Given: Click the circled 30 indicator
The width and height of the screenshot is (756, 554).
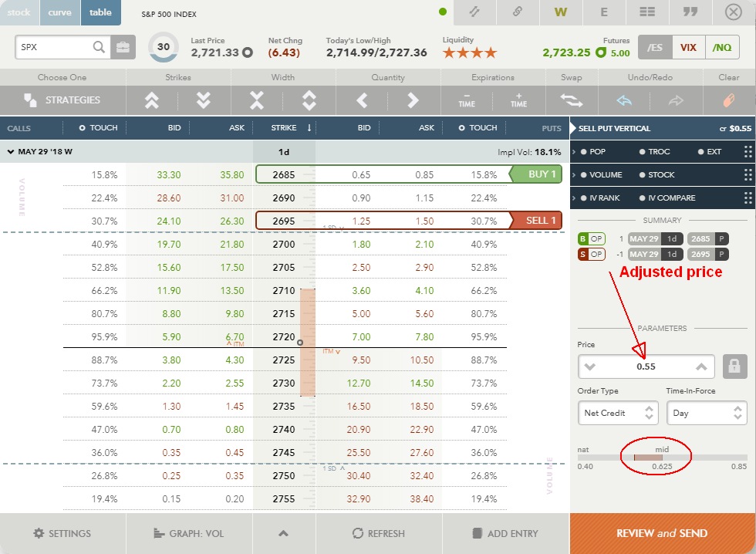Looking at the screenshot, I should tap(164, 47).
